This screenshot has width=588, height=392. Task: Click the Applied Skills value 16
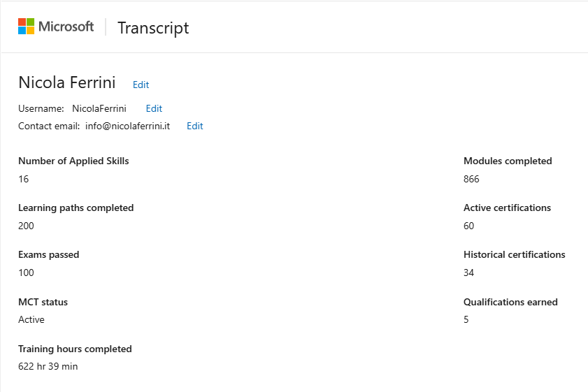[24, 179]
